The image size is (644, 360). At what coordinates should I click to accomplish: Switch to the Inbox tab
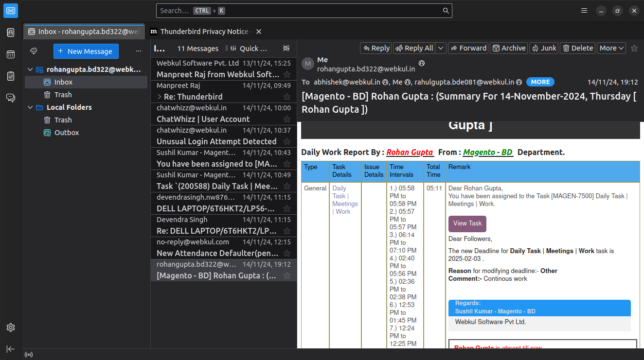pos(84,32)
